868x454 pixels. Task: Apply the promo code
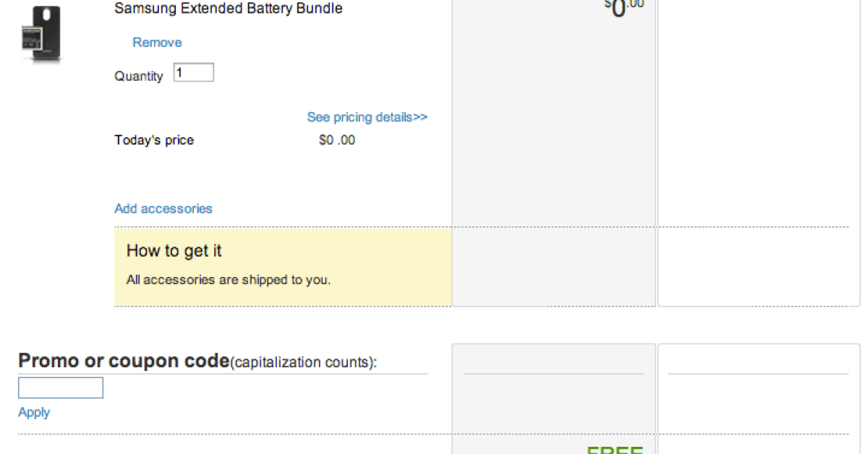pos(34,412)
